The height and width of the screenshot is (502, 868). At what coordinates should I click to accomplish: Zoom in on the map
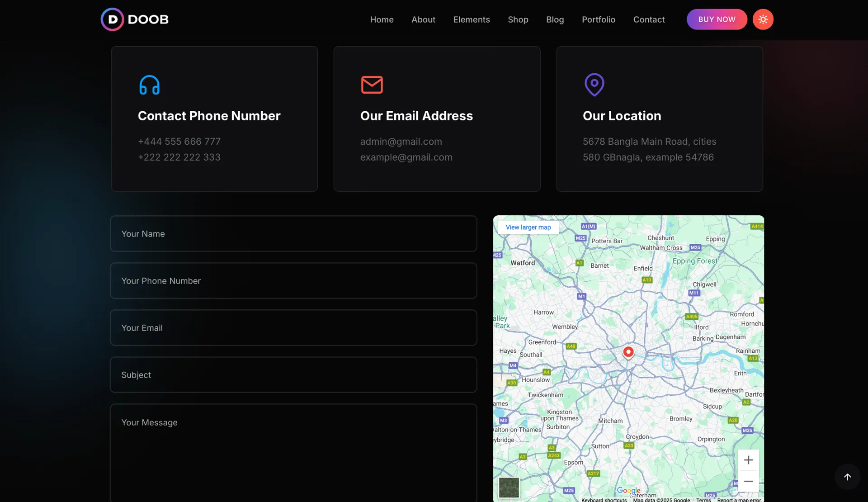click(x=748, y=460)
